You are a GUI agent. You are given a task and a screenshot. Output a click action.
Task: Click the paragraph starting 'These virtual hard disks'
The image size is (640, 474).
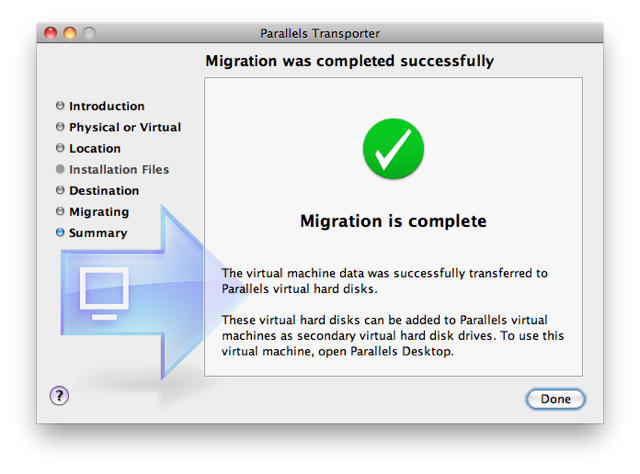(393, 336)
